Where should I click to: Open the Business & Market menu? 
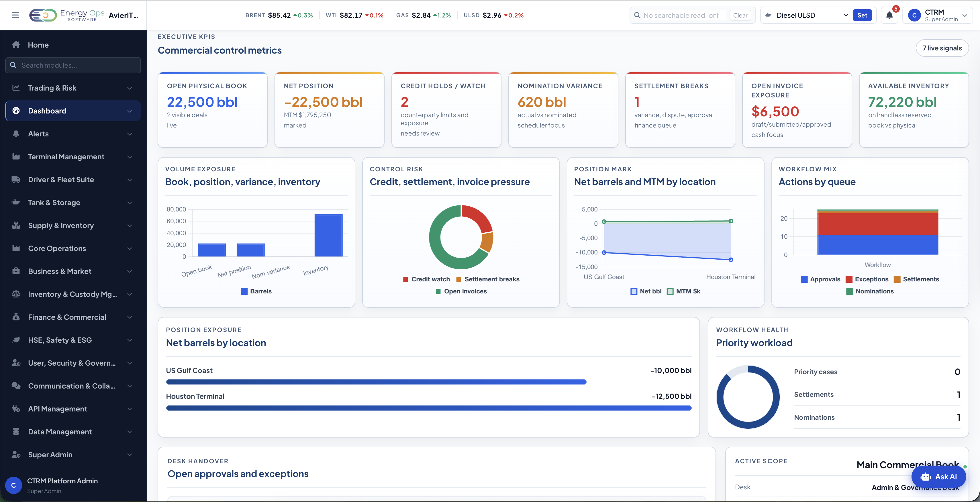pos(73,271)
